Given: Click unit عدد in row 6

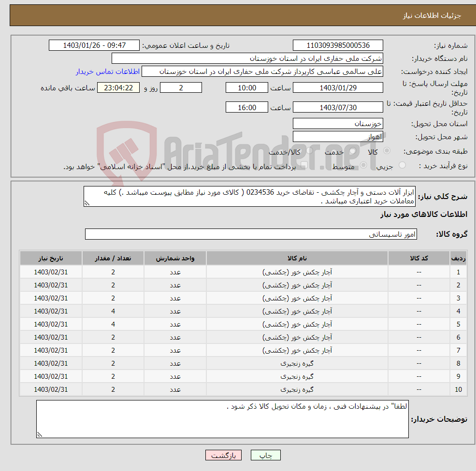Looking at the screenshot, I should (175, 338).
